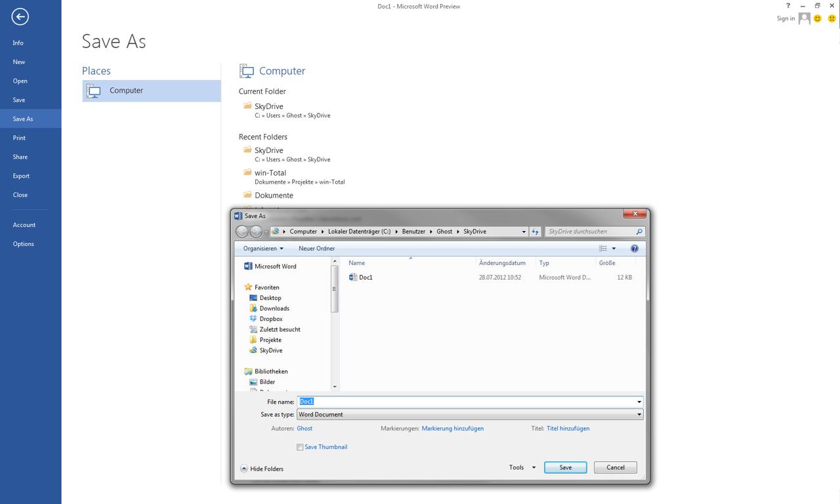Open the view options dropdown arrow
Viewport: 840px width, 504px height.
(x=614, y=249)
